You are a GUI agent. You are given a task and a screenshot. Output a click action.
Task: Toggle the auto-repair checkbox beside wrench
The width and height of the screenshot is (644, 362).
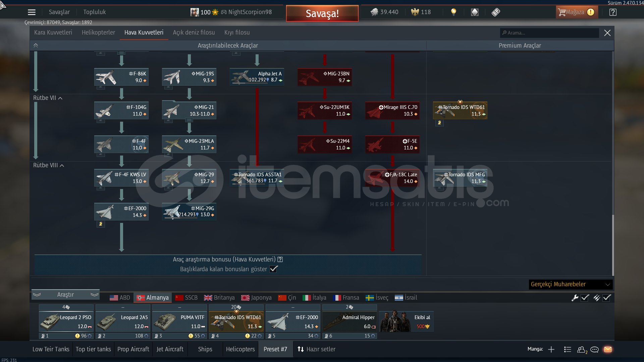pos(585,298)
